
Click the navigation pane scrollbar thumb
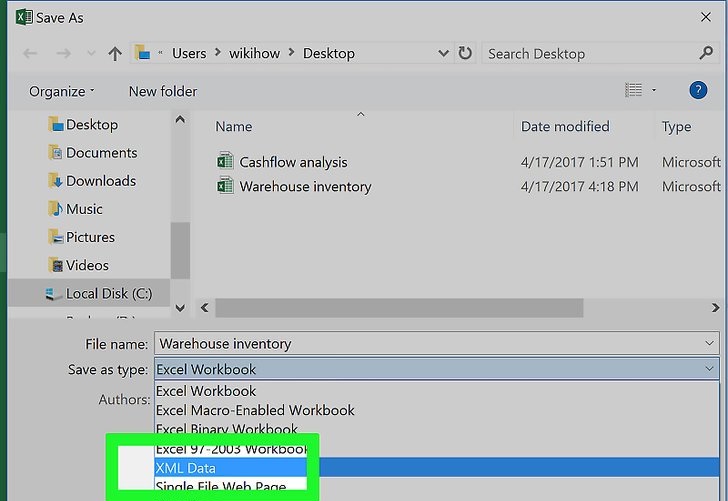click(180, 251)
